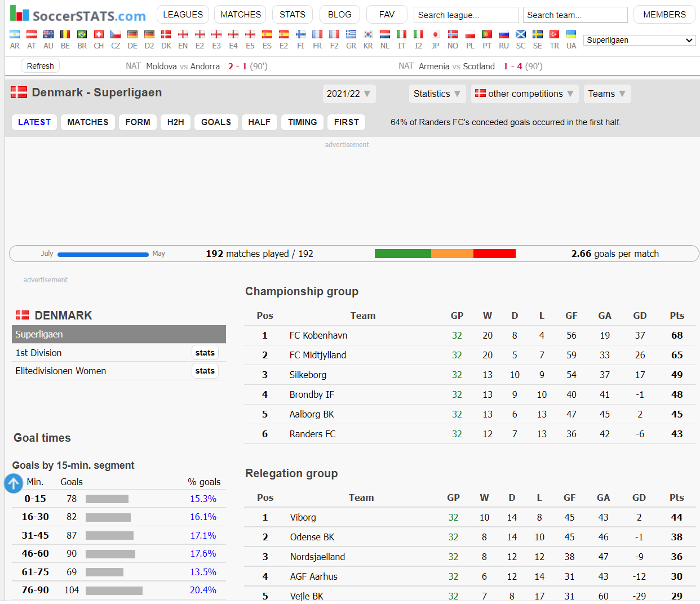700x604 pixels.
Task: Select the Brazil (BR) flag icon
Action: [82, 35]
